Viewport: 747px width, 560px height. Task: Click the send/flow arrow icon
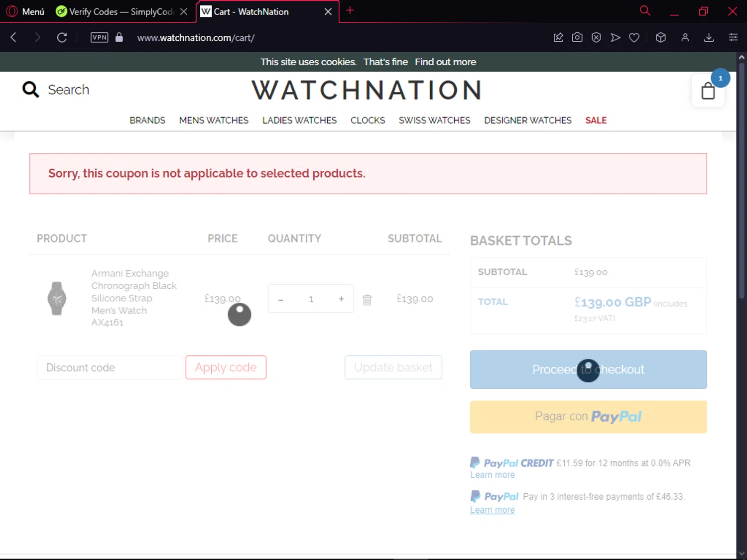(616, 37)
